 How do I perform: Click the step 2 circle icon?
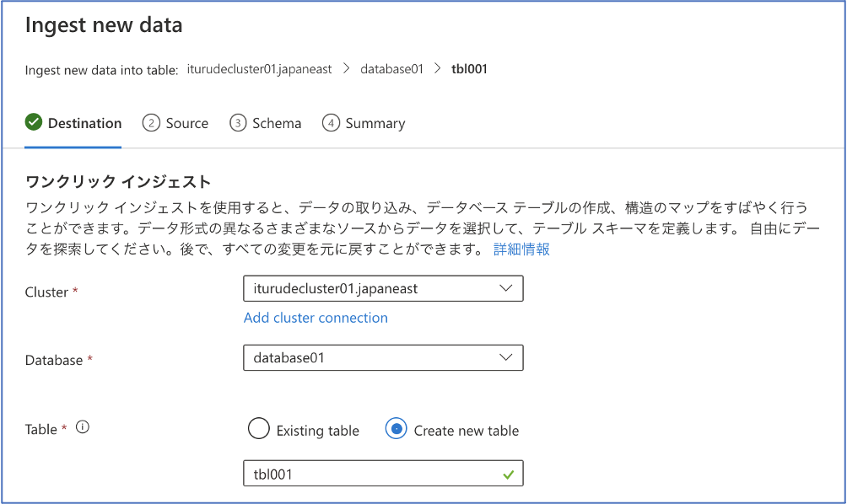(x=151, y=123)
